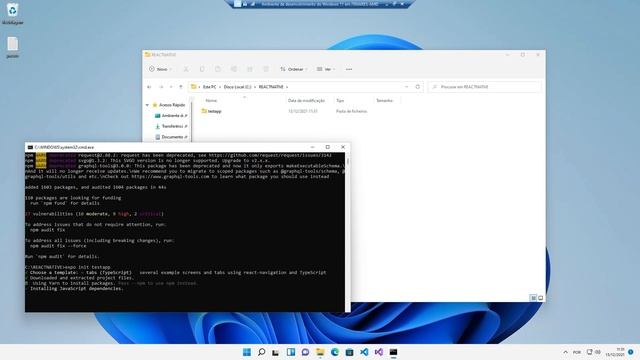Click the POR language indicator
640x360 pixels.
(577, 352)
